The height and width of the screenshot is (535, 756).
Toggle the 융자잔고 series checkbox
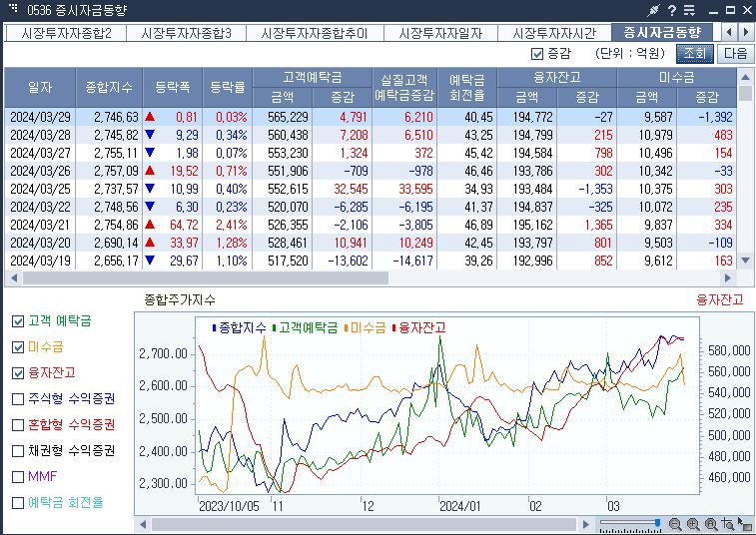tap(18, 373)
